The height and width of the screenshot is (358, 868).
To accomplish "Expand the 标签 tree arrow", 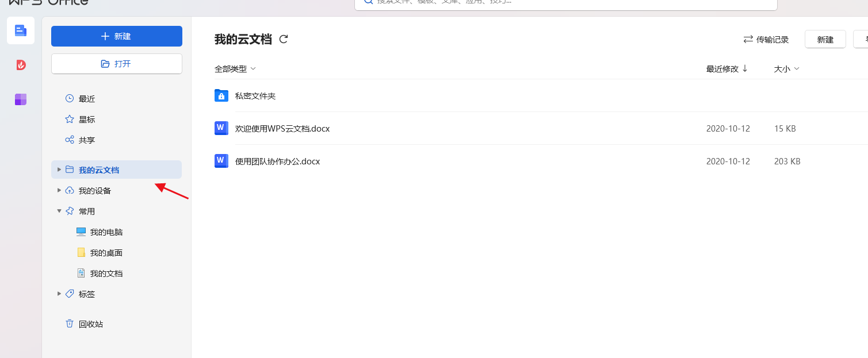I will (59, 294).
